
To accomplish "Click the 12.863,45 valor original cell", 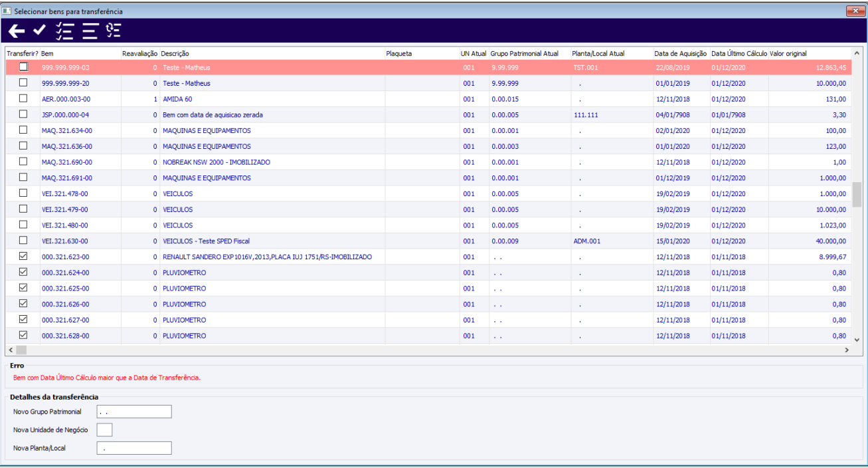I will coord(810,67).
